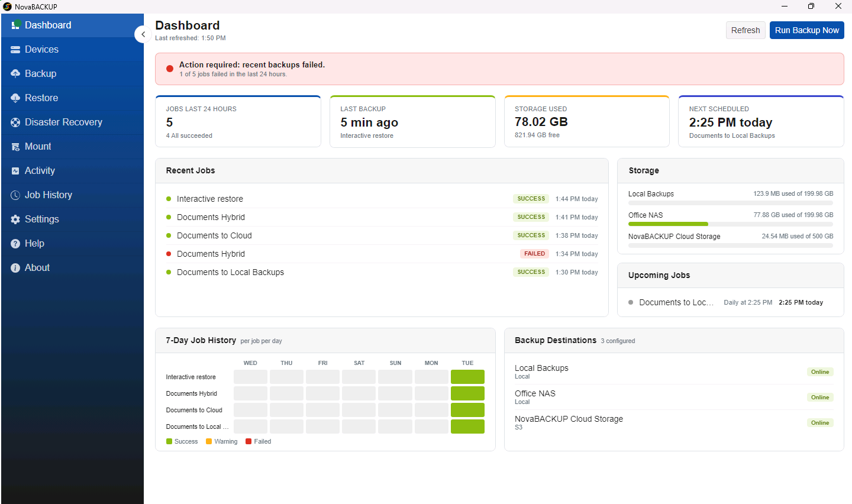Open the Devices menu item
This screenshot has width=852, height=504.
(x=72, y=50)
